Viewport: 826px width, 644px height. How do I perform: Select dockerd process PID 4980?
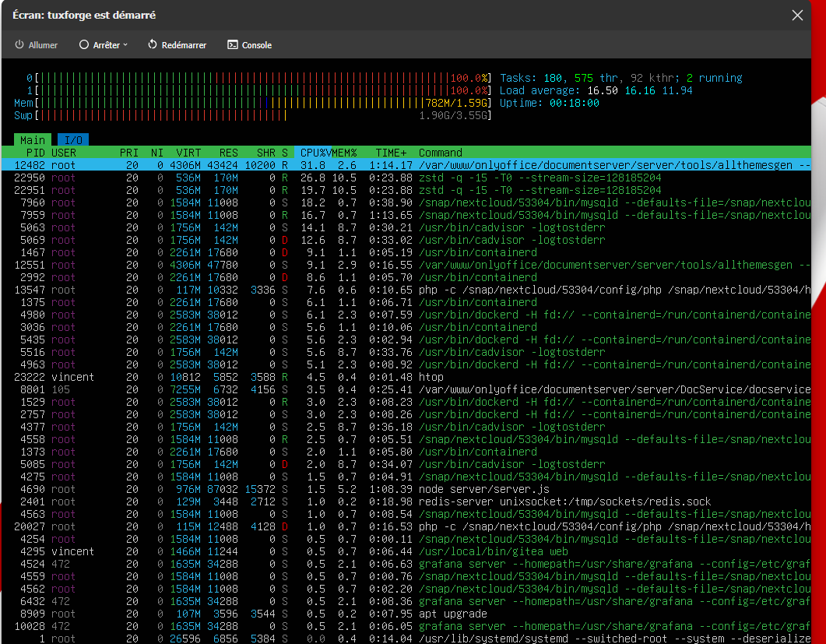(406, 315)
